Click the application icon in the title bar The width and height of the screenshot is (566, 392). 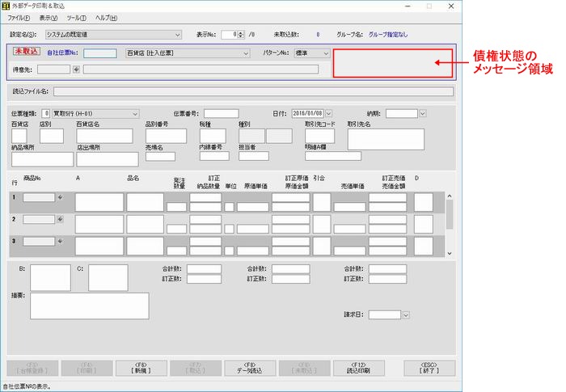click(6, 6)
